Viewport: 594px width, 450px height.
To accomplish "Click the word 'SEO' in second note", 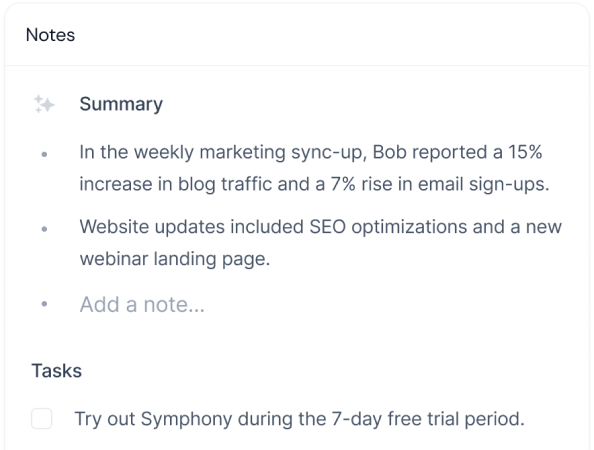I will 328,227.
